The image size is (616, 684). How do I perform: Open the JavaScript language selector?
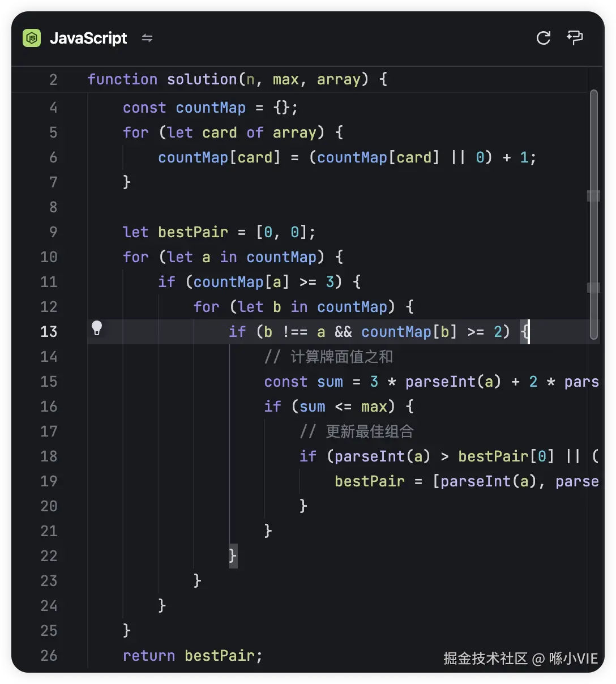[88, 38]
